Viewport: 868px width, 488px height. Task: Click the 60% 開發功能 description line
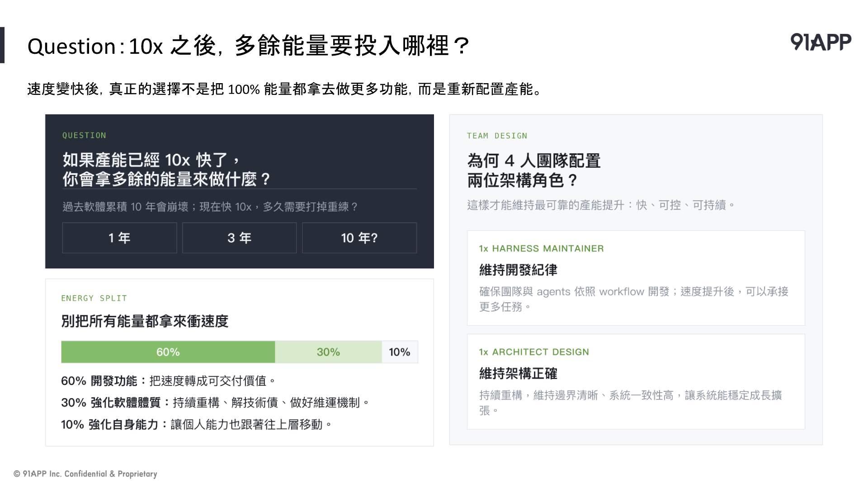pyautogui.click(x=168, y=381)
